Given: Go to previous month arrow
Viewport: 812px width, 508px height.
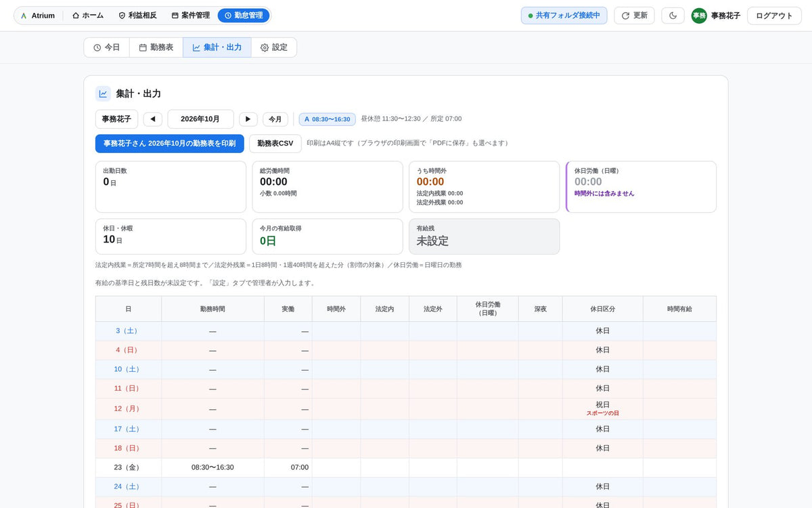Looking at the screenshot, I should click(153, 119).
